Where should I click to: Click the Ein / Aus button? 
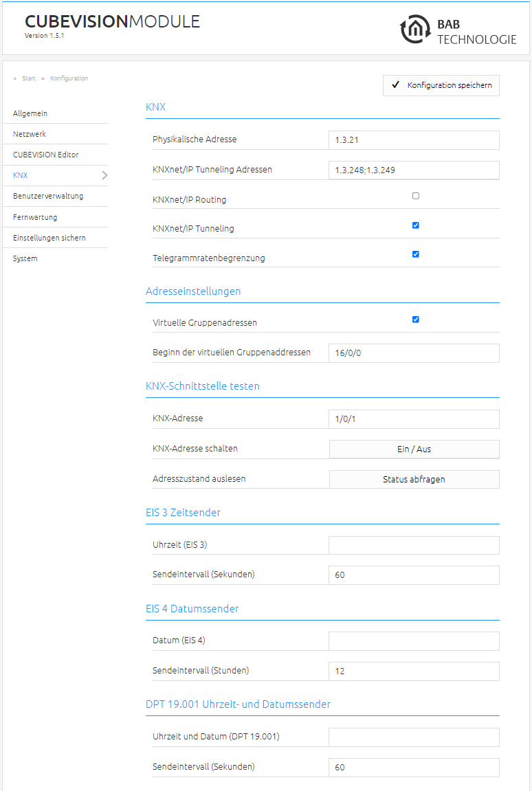tap(414, 449)
